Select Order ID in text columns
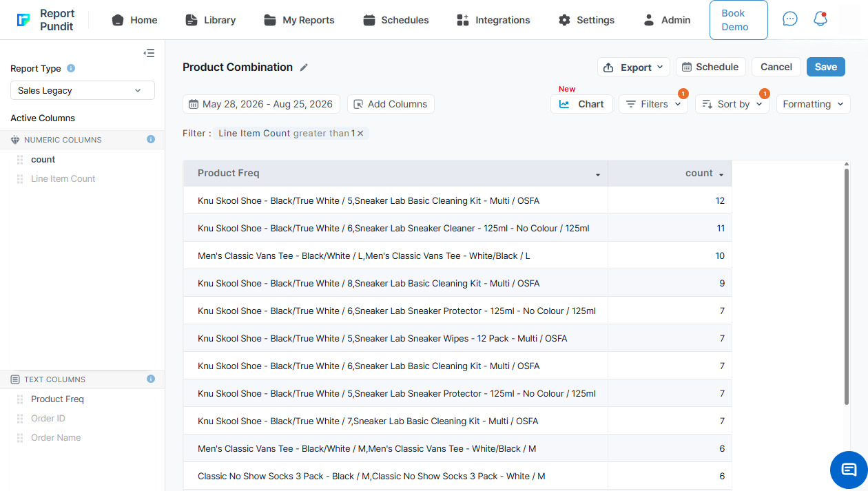 point(48,419)
